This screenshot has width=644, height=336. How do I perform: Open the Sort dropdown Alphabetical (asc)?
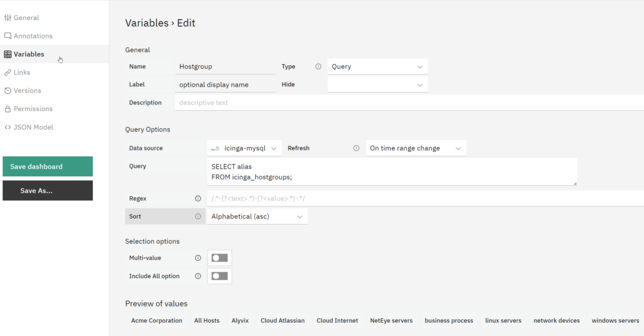pyautogui.click(x=257, y=216)
